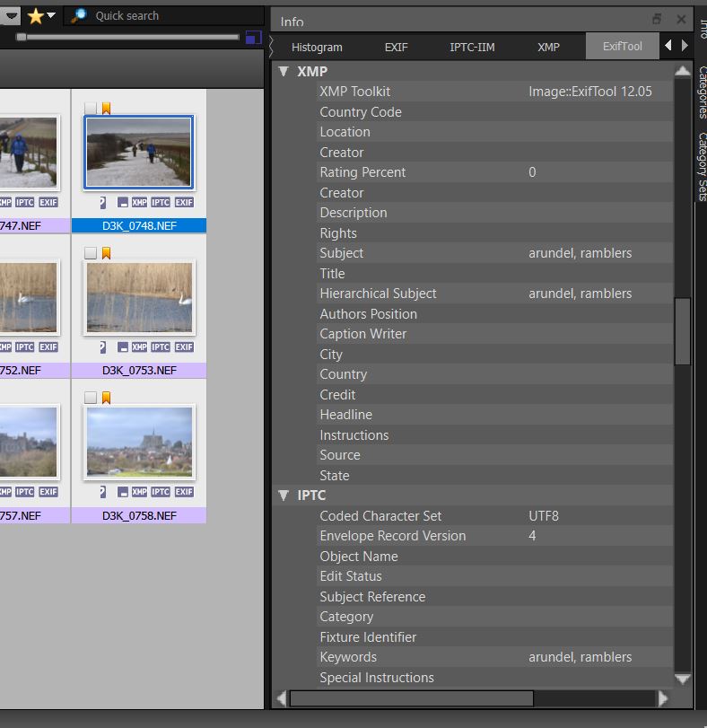The image size is (707, 728).
Task: Click the Quick search magnifier icon
Action: pos(79,15)
